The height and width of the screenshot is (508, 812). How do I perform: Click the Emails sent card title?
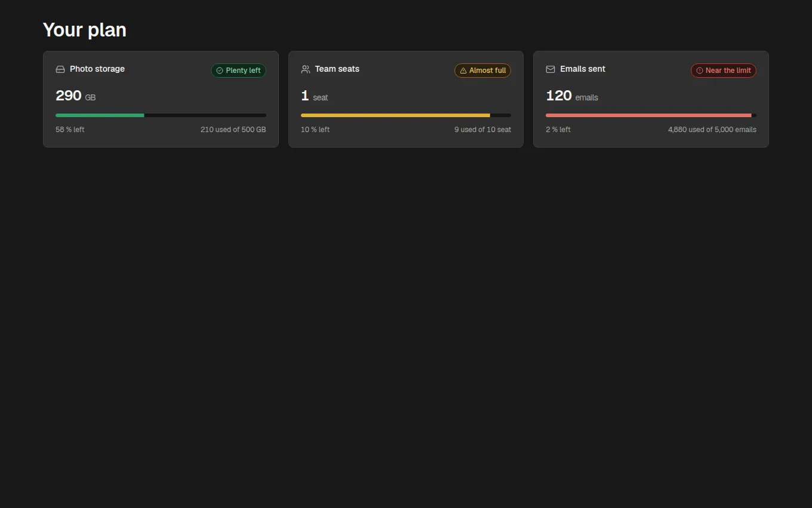click(583, 69)
